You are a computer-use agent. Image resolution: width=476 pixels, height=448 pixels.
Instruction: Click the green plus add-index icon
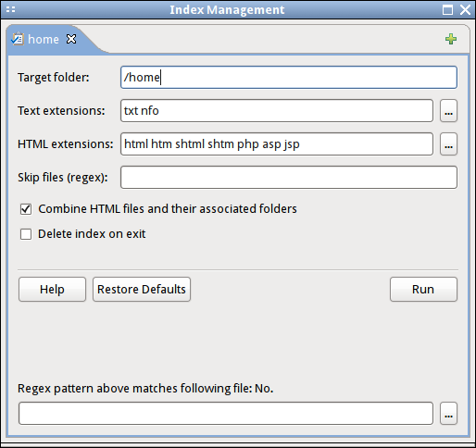tap(451, 39)
